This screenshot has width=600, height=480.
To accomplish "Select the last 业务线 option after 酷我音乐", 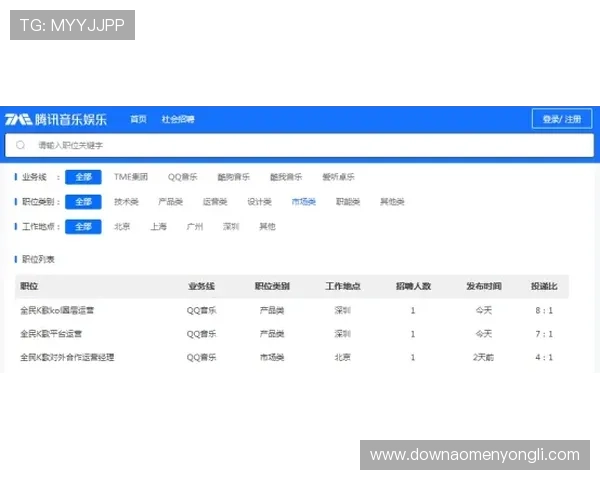I will [x=338, y=177].
